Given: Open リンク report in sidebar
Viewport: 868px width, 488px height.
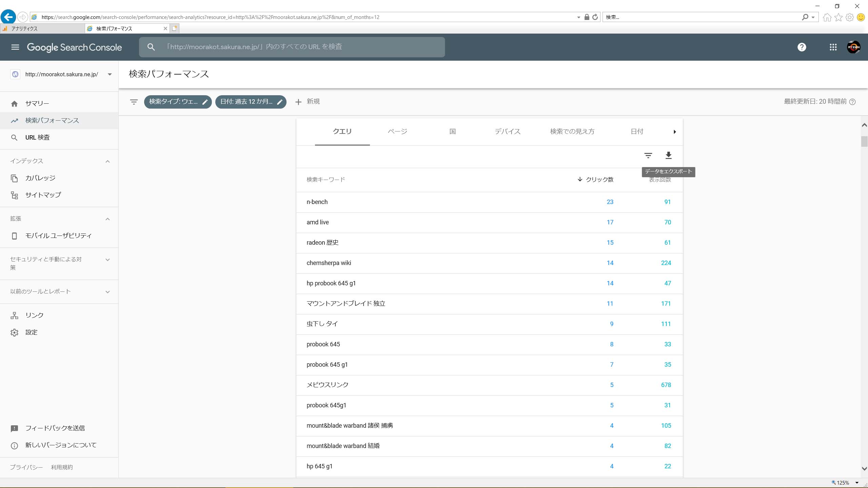Looking at the screenshot, I should 59,316.
